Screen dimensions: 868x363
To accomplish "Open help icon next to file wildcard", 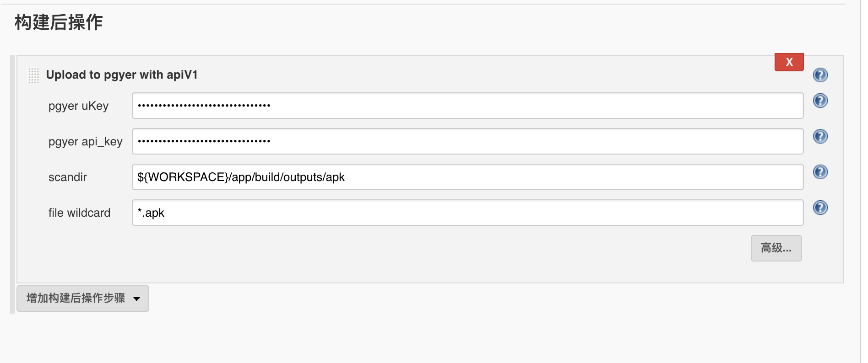I will [820, 208].
